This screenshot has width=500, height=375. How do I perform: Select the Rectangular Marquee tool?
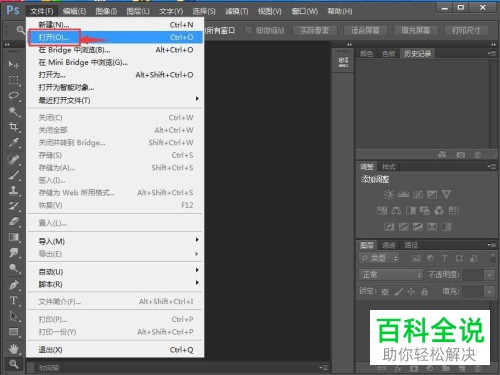pyautogui.click(x=14, y=80)
